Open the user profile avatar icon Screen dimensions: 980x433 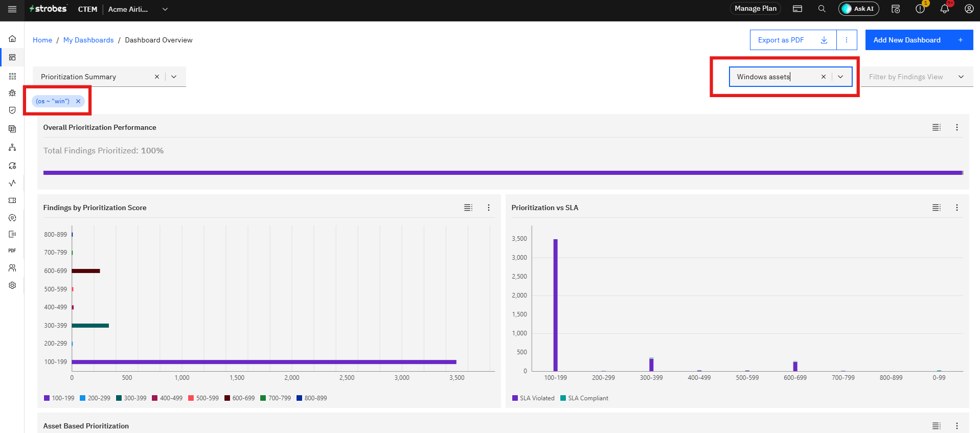969,9
